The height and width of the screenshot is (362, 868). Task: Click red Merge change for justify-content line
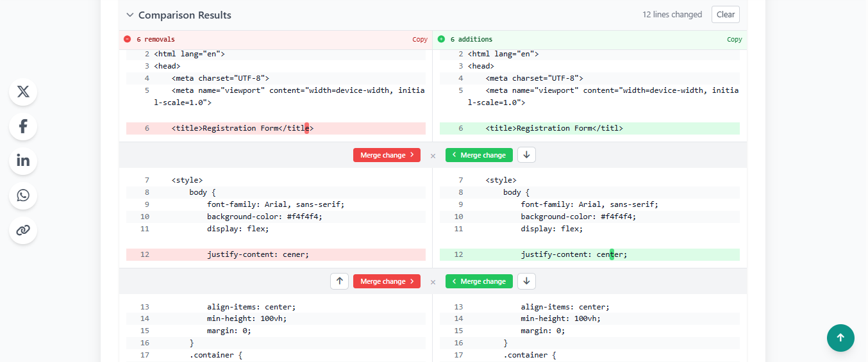(x=387, y=281)
